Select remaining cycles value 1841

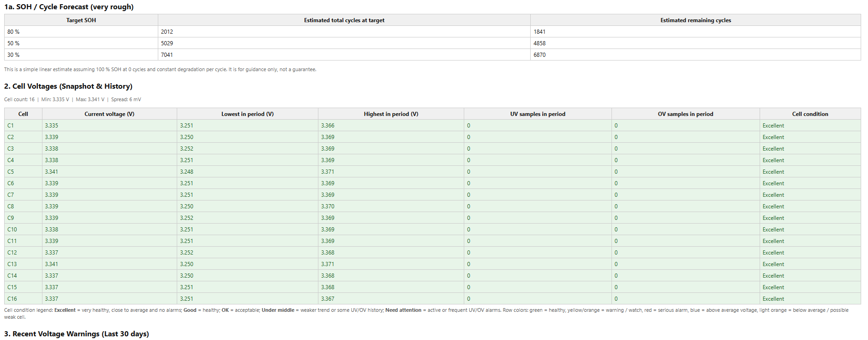coord(695,32)
